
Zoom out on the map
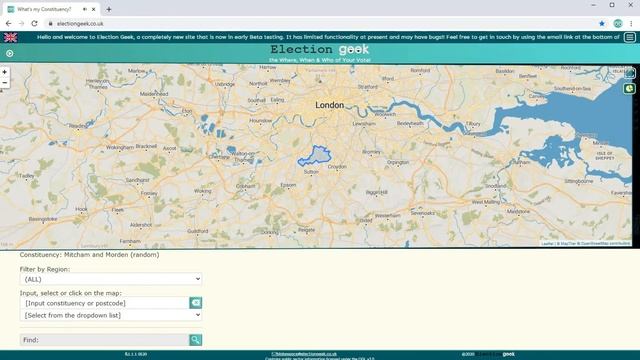pos(4,82)
